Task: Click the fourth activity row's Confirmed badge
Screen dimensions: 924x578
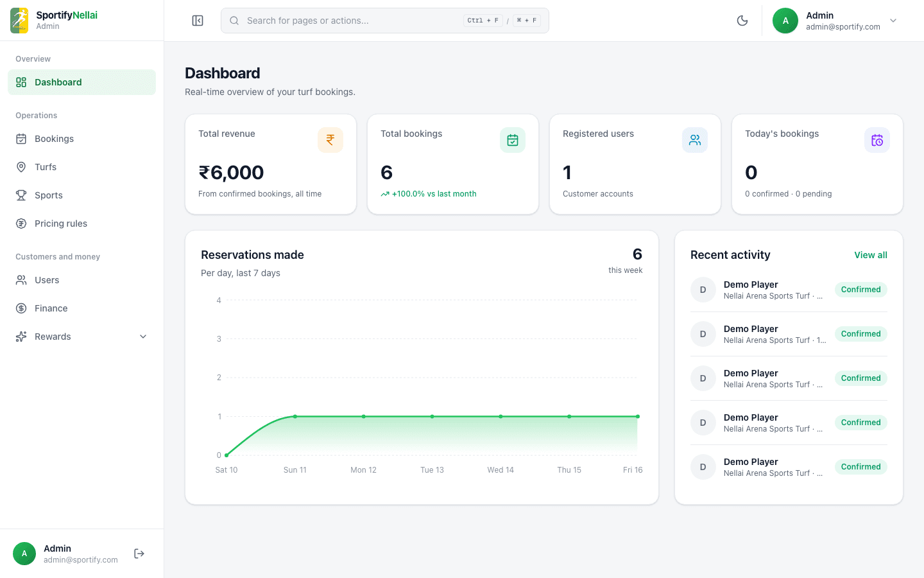Action: tap(861, 423)
